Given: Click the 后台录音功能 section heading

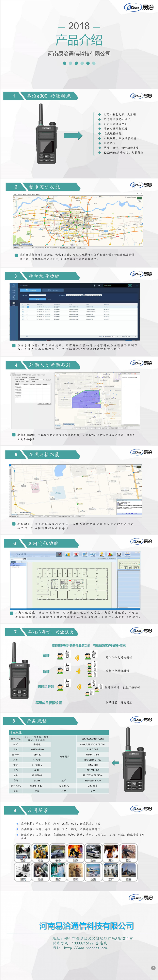Looking at the screenshot, I should [x=44, y=276].
